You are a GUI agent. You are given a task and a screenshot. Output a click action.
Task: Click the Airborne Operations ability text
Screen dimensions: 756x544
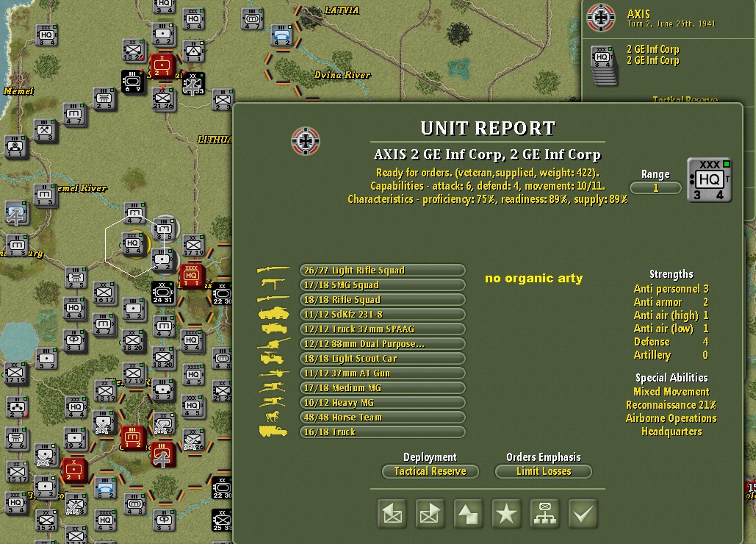[x=672, y=418]
